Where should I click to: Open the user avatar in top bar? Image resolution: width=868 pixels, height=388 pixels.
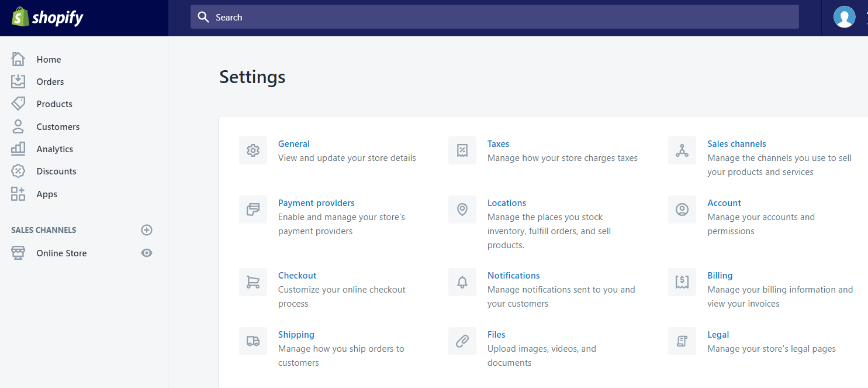[x=844, y=17]
